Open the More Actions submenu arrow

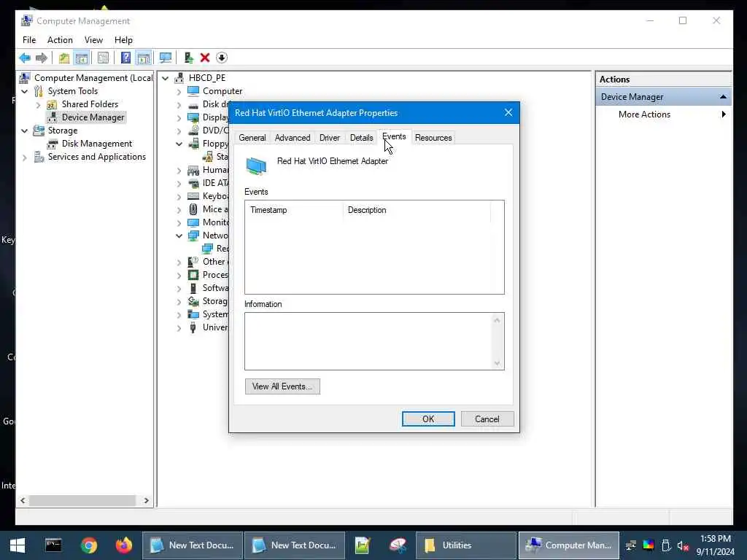(x=723, y=114)
